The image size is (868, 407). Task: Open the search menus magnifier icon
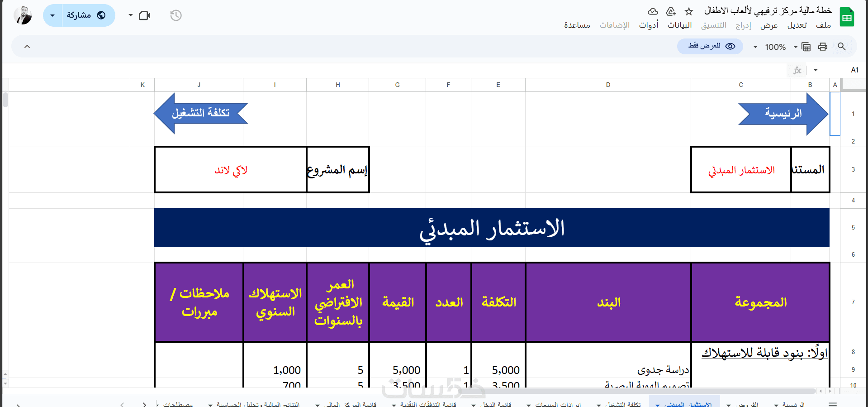(x=842, y=46)
